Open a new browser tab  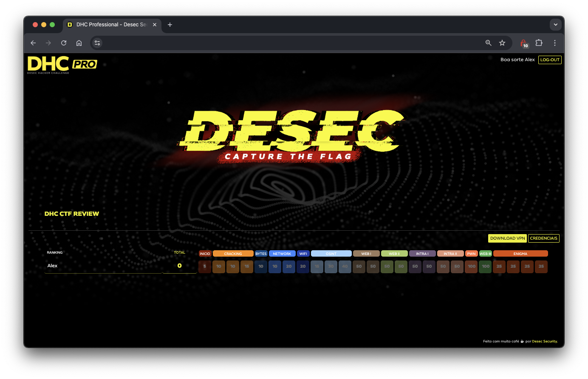(170, 25)
